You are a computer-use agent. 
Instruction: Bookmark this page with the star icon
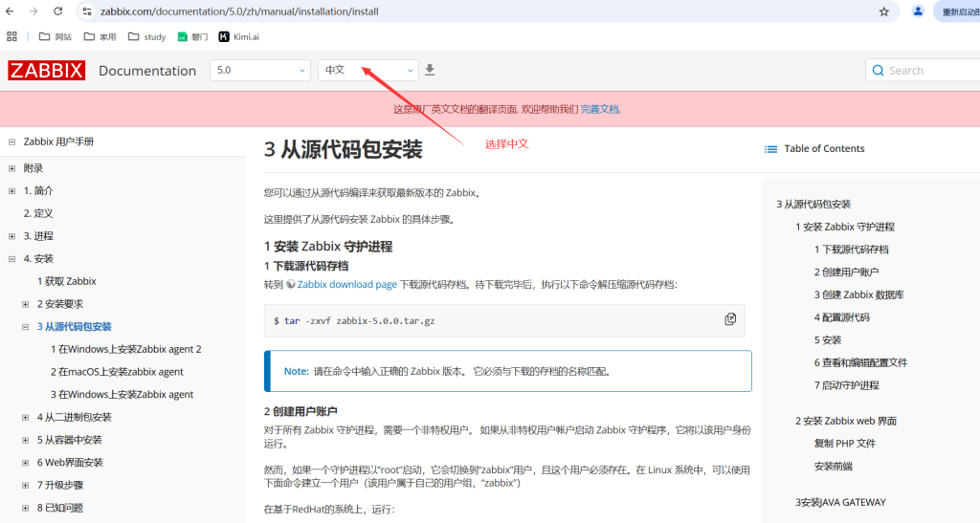tap(884, 11)
